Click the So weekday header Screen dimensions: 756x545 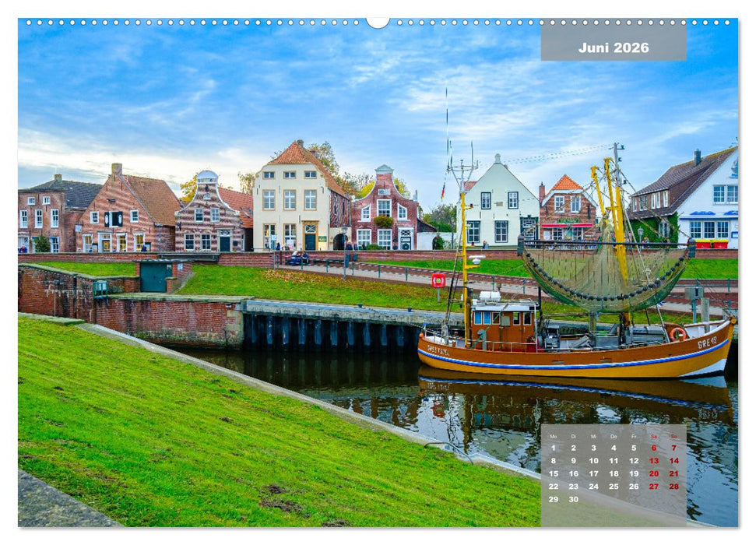[674, 437]
